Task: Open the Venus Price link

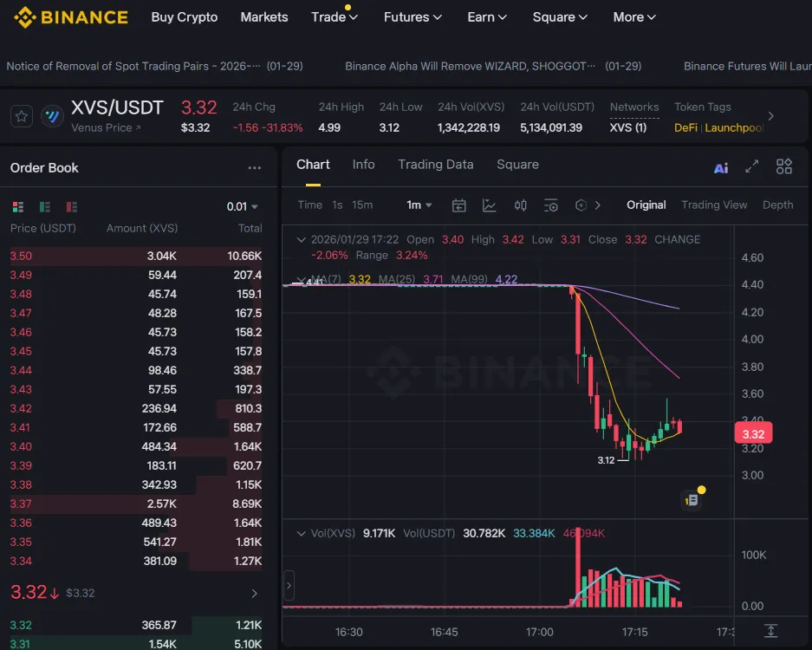Action: (106, 128)
